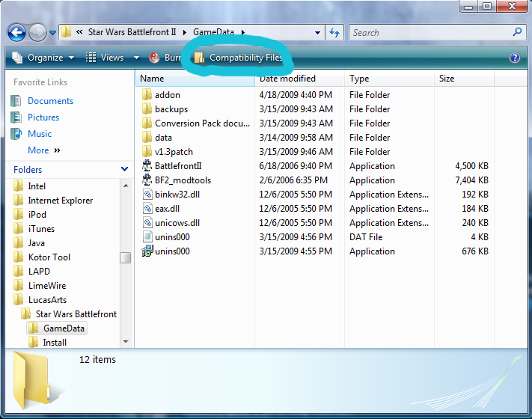Select Install folder in tree
This screenshot has width=532, height=419.
(55, 343)
